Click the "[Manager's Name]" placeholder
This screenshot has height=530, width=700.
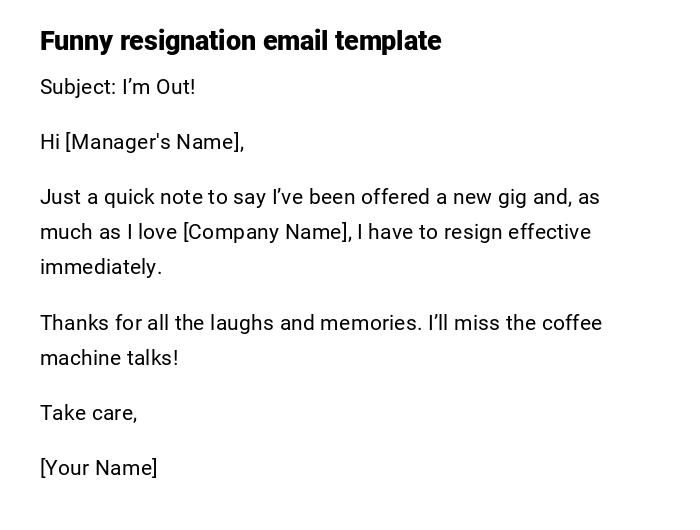coord(154,142)
